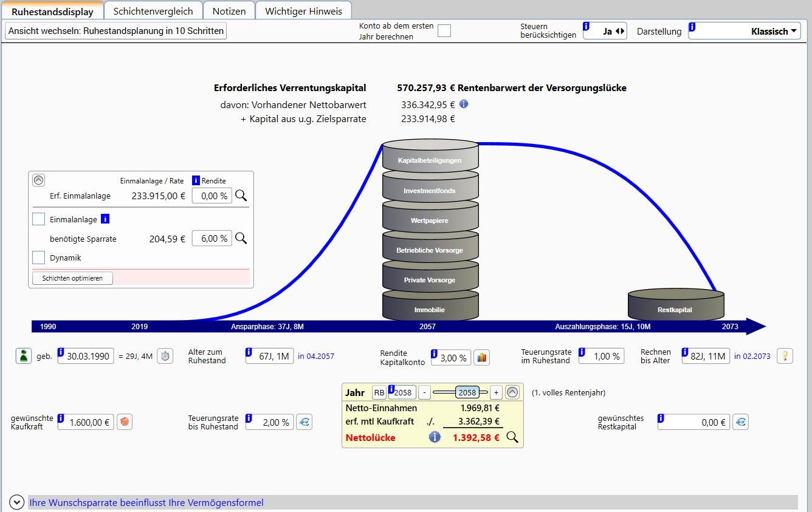Viewport: 812px width, 512px height.
Task: Click the info icon on the Jahr input
Action: (x=391, y=388)
